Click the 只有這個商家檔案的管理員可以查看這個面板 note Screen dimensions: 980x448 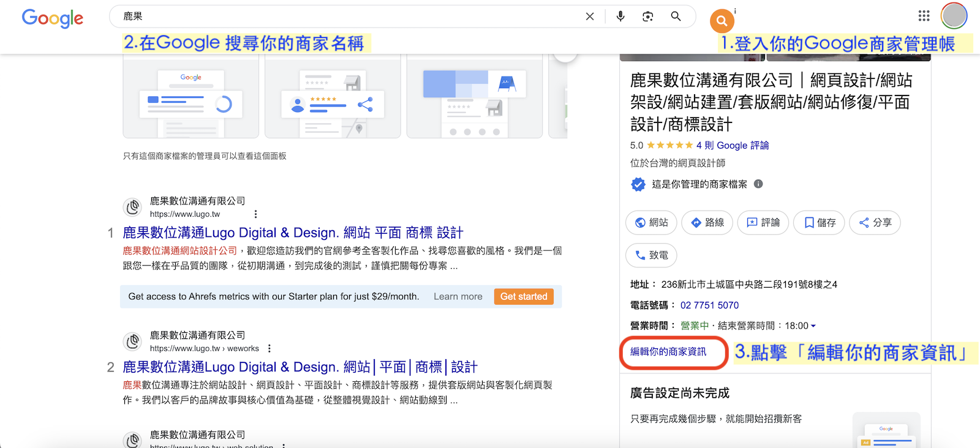click(205, 156)
